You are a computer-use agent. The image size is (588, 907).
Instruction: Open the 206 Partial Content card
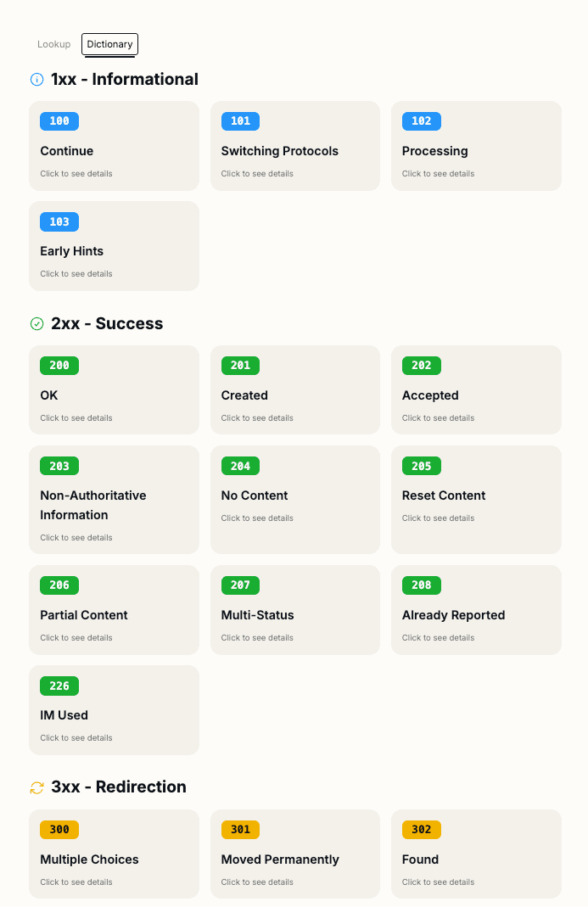(x=114, y=610)
